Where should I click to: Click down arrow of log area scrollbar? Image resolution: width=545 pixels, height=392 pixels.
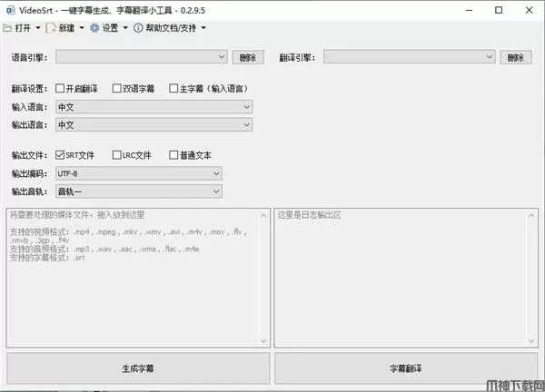pyautogui.click(x=531, y=341)
